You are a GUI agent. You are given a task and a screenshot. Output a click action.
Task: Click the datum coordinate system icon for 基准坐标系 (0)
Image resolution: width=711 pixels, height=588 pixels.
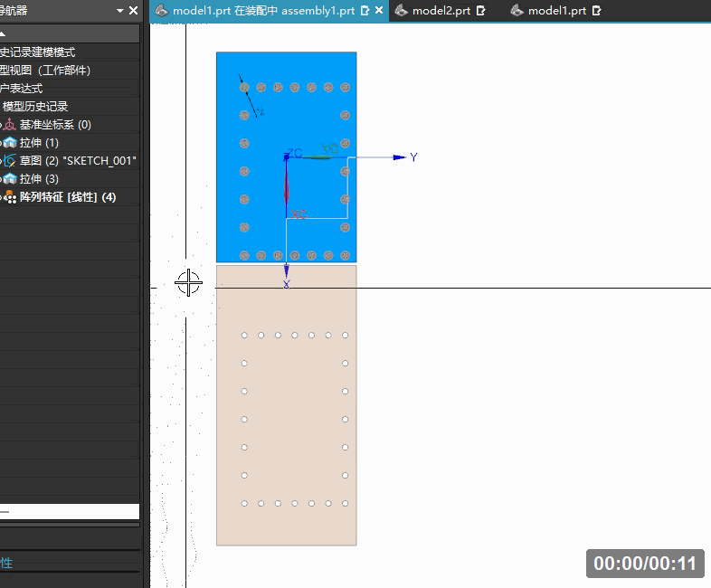point(10,125)
